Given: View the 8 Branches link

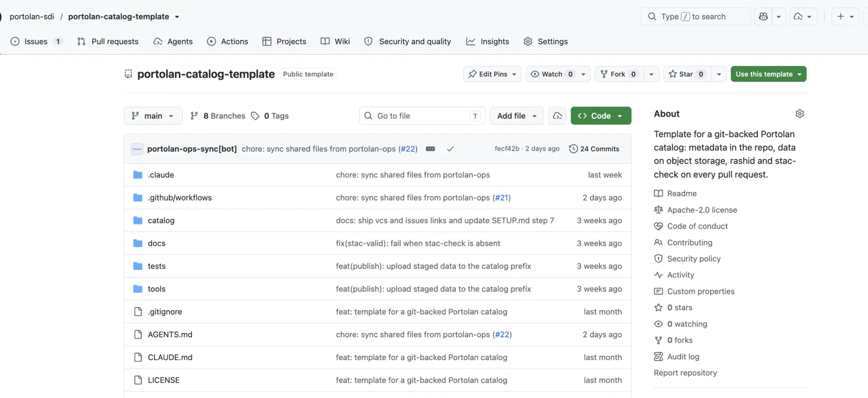Looking at the screenshot, I should point(218,116).
